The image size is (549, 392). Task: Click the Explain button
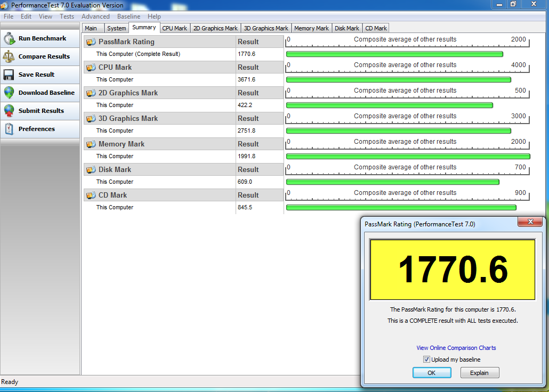(x=479, y=373)
